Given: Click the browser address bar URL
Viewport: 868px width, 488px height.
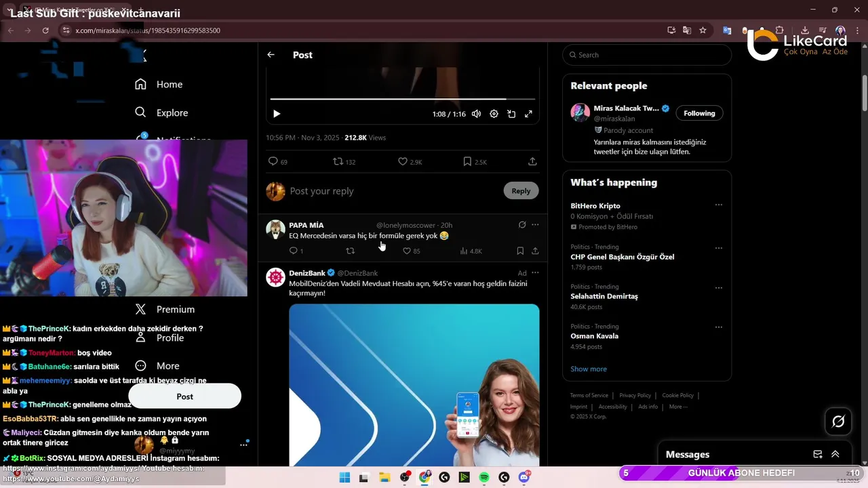Looking at the screenshot, I should coord(148,30).
